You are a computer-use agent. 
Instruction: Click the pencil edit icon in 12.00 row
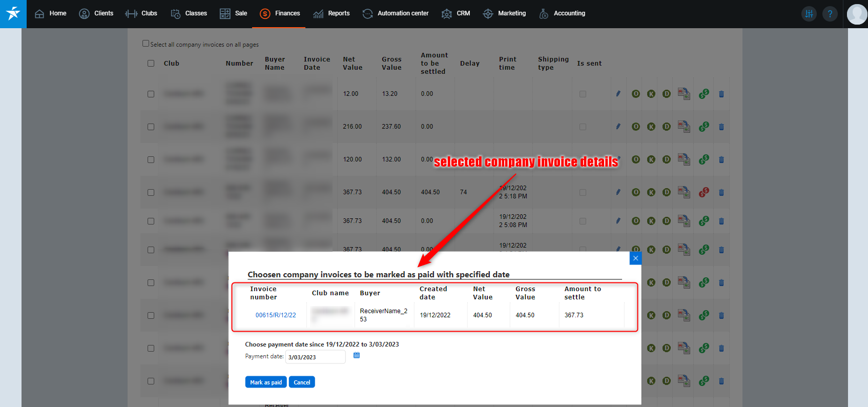618,94
